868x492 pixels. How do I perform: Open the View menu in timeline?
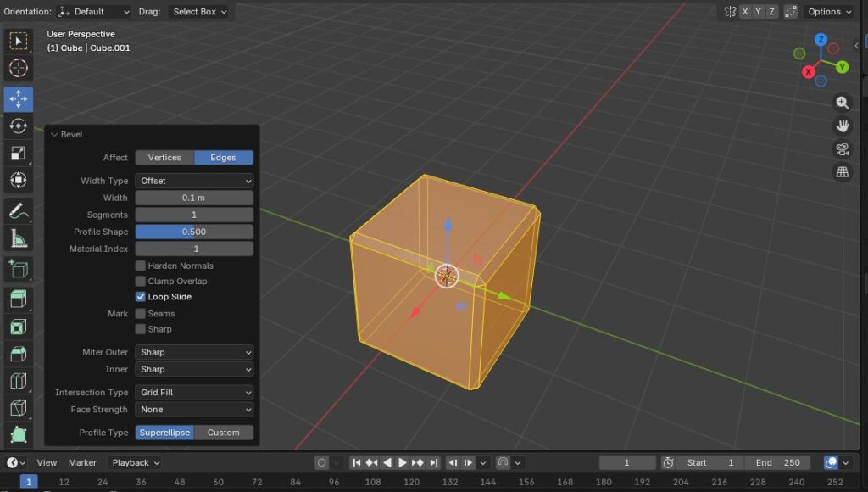[47, 462]
